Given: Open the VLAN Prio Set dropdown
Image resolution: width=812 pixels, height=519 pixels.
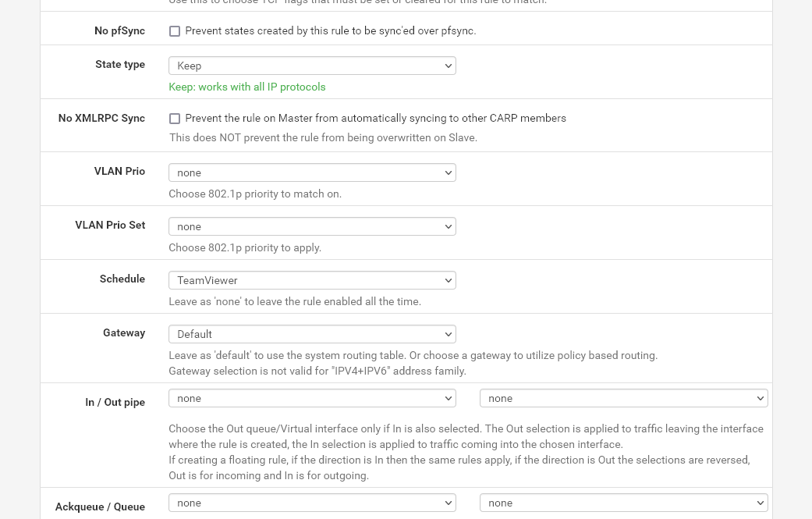Looking at the screenshot, I should click(312, 226).
